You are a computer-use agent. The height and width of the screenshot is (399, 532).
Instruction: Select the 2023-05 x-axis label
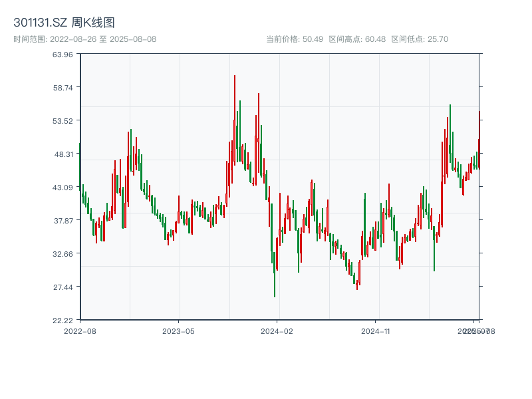click(x=177, y=329)
